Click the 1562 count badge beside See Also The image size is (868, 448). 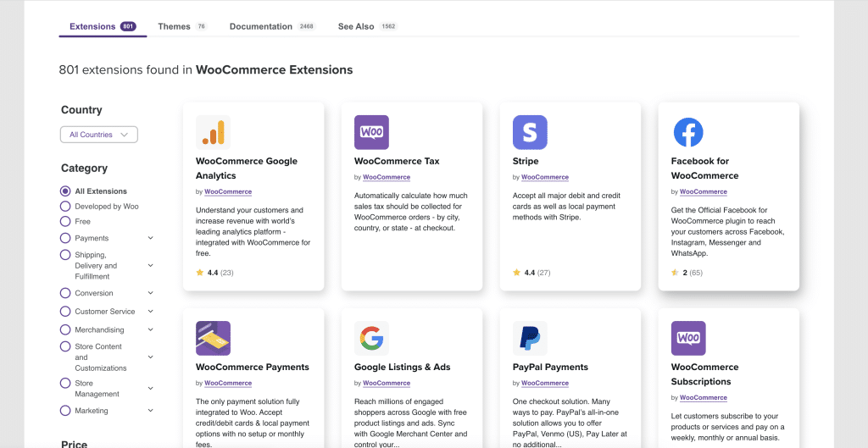pyautogui.click(x=388, y=26)
